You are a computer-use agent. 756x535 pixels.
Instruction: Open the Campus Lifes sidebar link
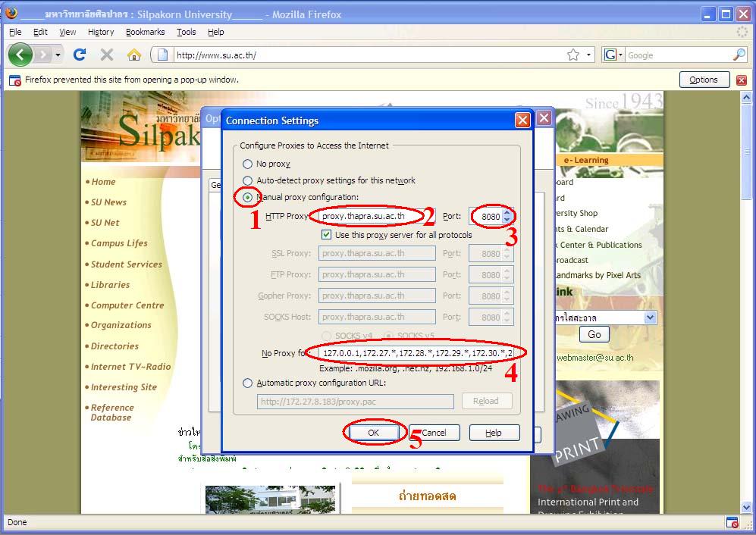tap(119, 243)
